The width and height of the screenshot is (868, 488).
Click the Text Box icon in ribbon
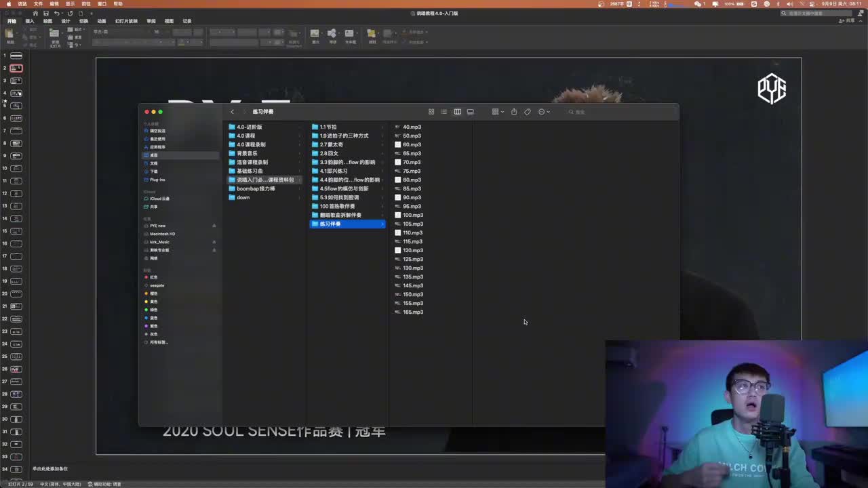(x=350, y=33)
